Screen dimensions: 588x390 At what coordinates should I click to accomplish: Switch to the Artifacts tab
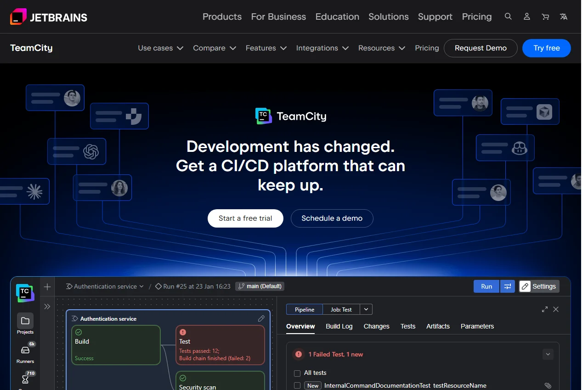[438, 326]
